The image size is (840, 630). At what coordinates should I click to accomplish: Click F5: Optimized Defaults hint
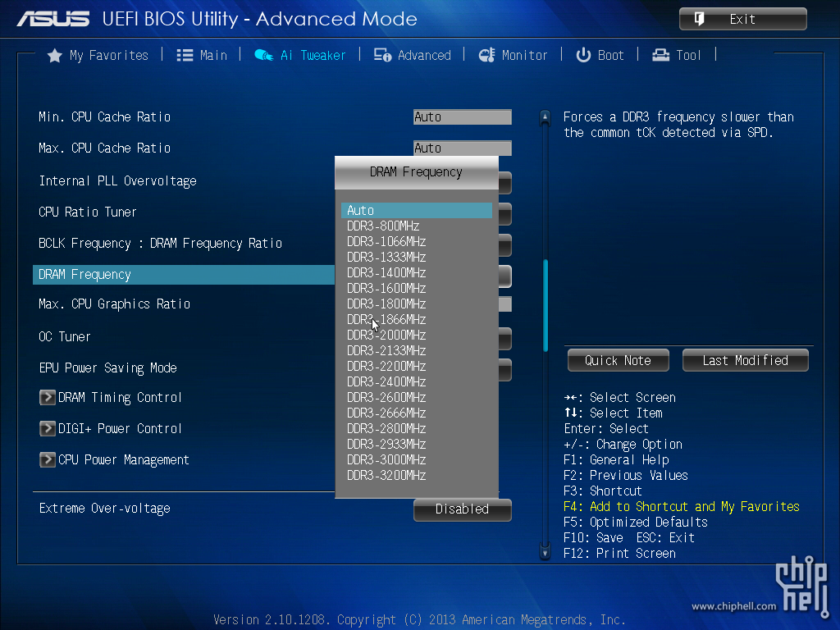636,523
